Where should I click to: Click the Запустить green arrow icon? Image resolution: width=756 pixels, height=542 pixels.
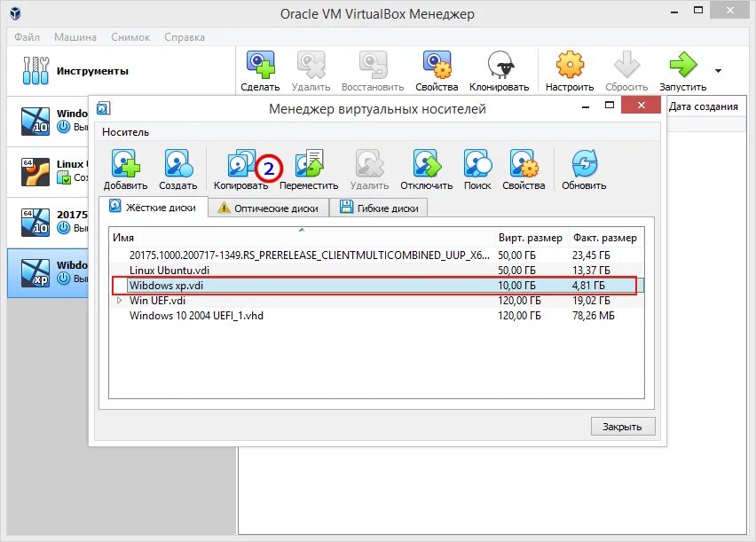[x=682, y=65]
